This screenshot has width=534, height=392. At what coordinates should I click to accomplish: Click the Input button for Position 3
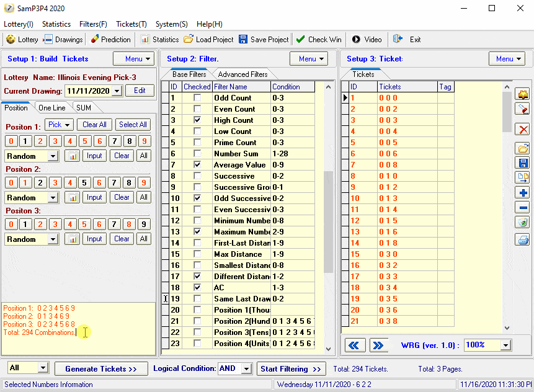pyautogui.click(x=94, y=239)
